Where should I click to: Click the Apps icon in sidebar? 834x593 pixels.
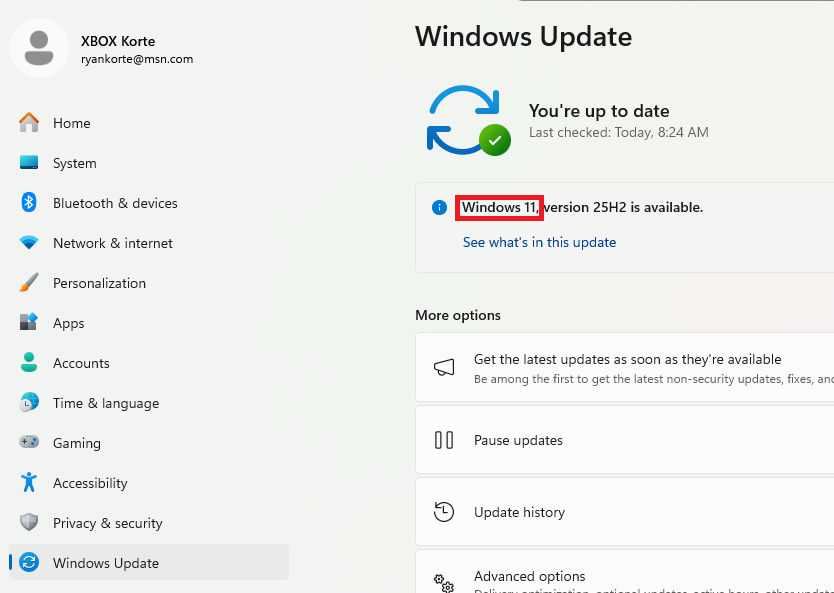[29, 323]
